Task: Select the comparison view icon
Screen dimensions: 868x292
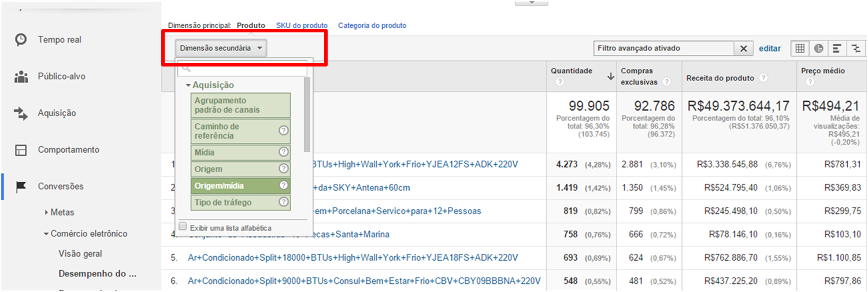Action: coord(855,49)
